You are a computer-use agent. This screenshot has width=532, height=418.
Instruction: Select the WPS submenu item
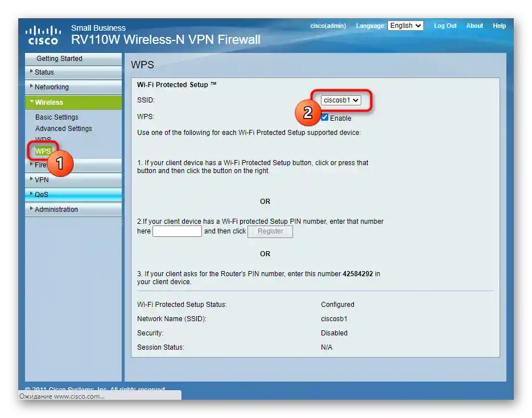[43, 151]
